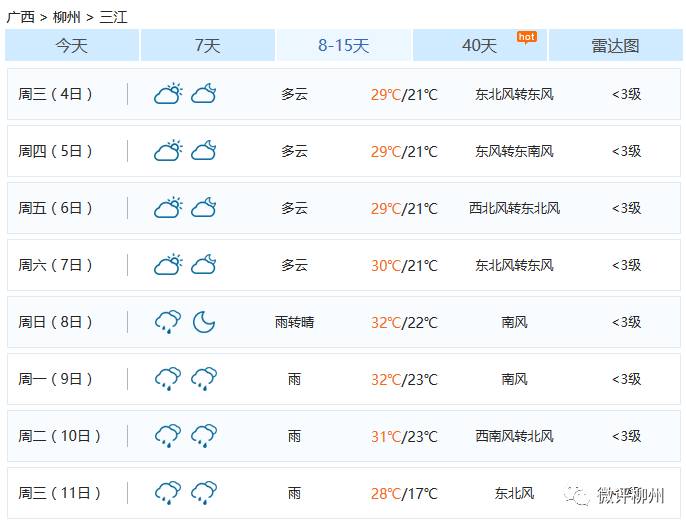Click night rain icon for 周三（11日）
This screenshot has width=686, height=525.
[204, 493]
